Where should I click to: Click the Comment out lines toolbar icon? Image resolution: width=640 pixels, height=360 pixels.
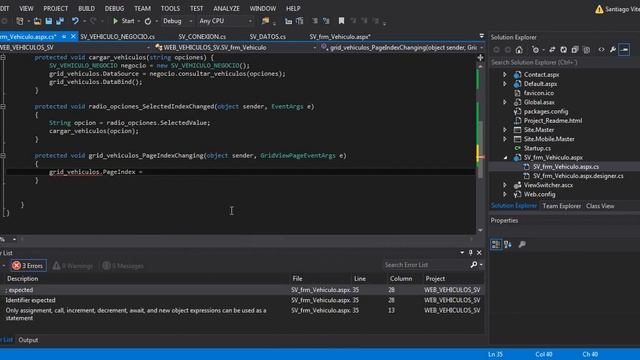coord(315,21)
